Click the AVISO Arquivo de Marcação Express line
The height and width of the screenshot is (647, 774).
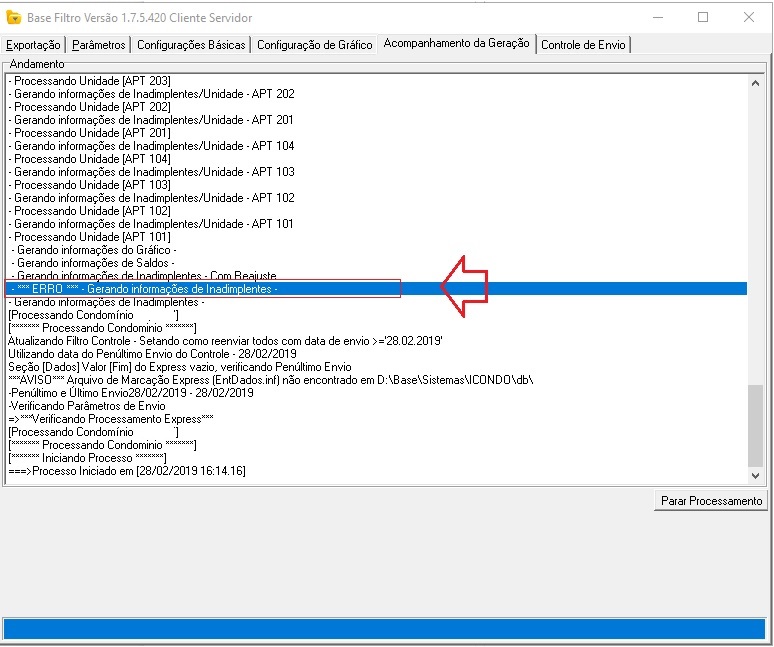tap(270, 380)
